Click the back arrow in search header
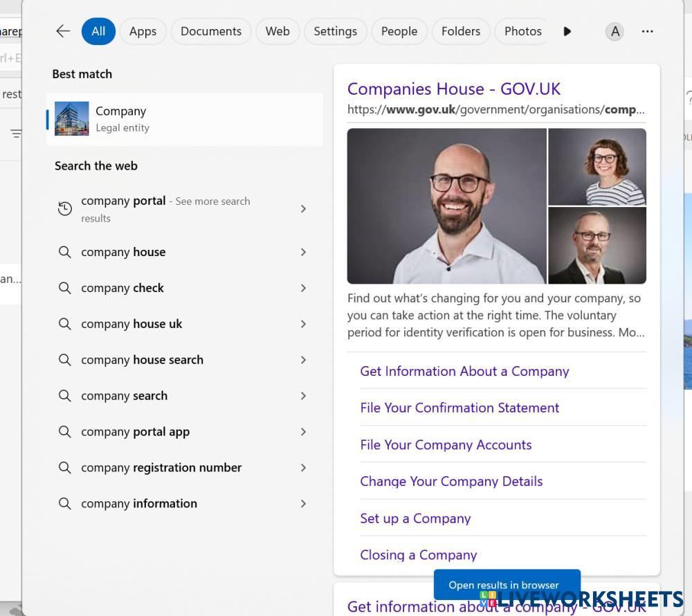This screenshot has height=616, width=692. point(63,31)
